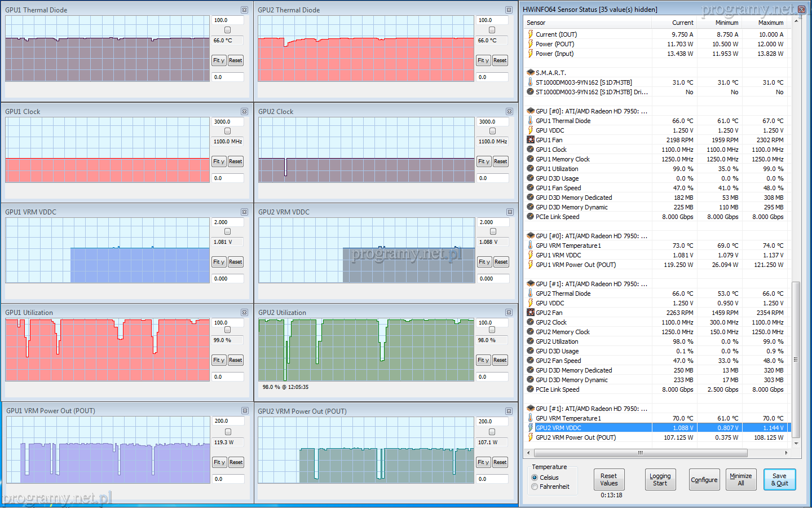This screenshot has height=508, width=812.
Task: Toggle the checkbox in GPU2 Utilization graph
Action: 492,330
